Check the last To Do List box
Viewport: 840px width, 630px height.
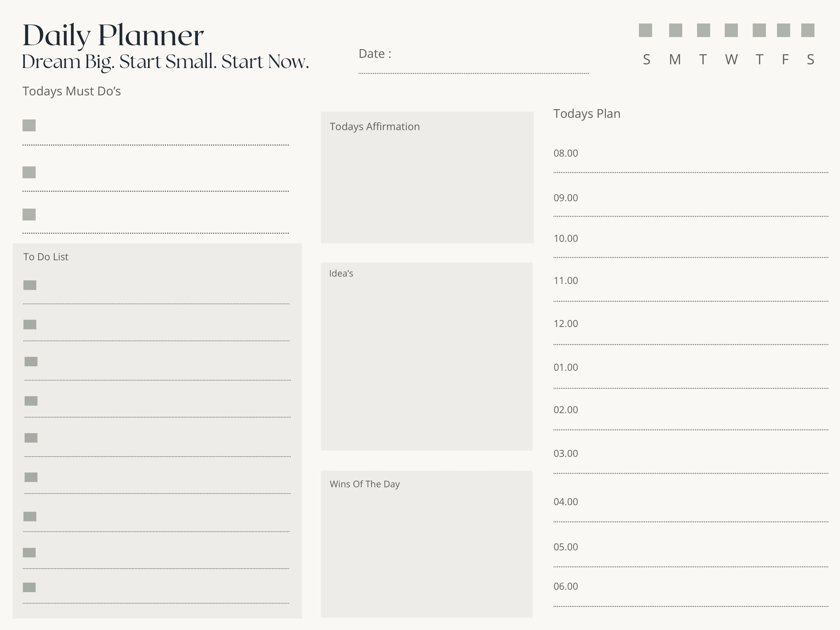click(x=29, y=587)
